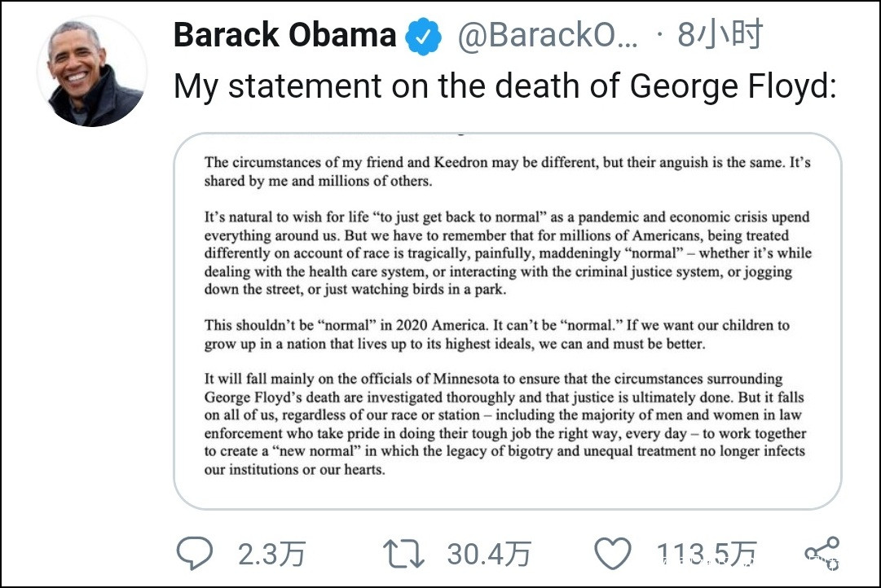
Task: Click the tweet text about George Floyd
Action: [504, 86]
